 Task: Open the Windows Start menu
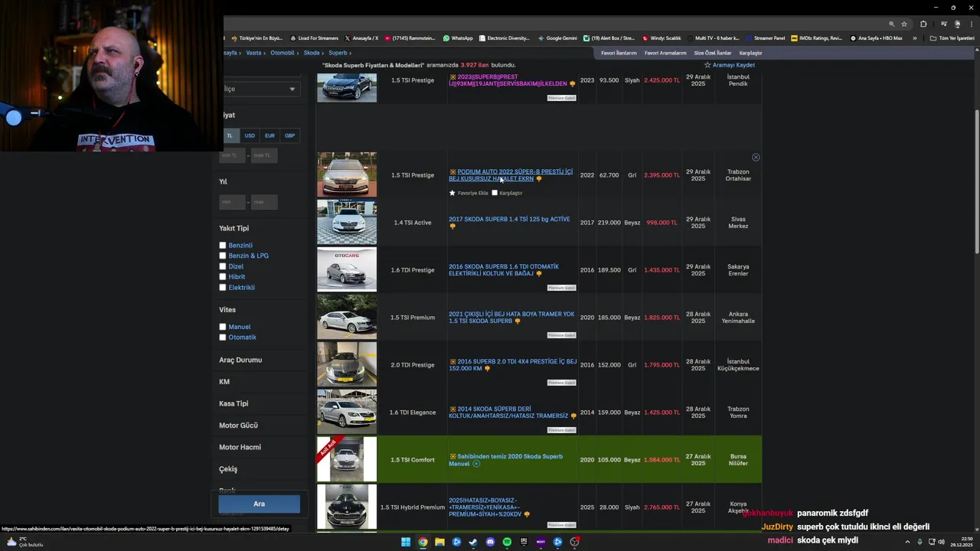pyautogui.click(x=406, y=542)
